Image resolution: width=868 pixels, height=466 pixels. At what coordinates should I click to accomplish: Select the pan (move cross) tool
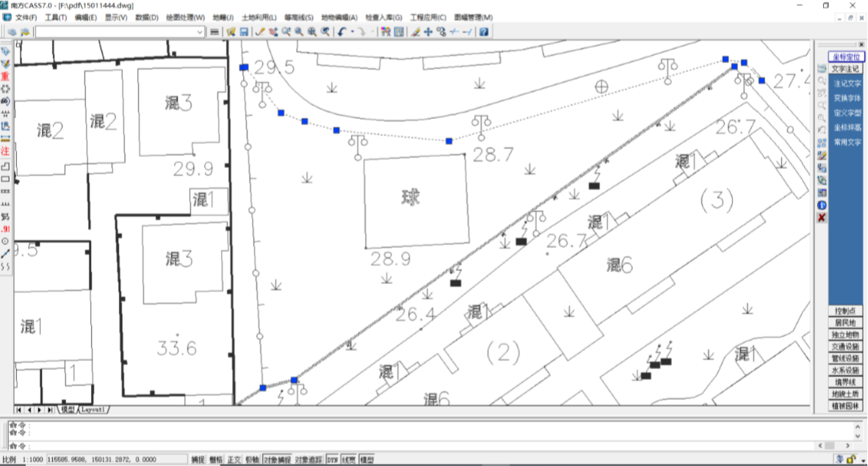(428, 32)
